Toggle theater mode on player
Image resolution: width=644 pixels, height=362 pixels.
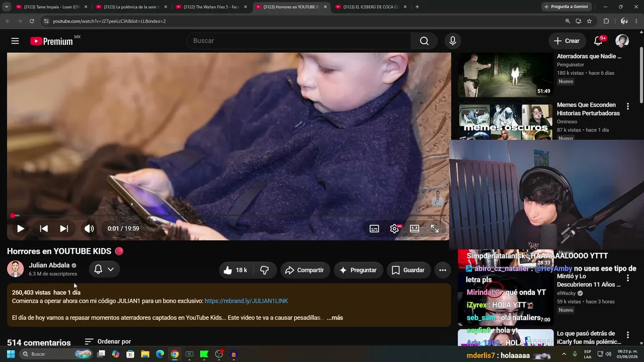coord(415,228)
